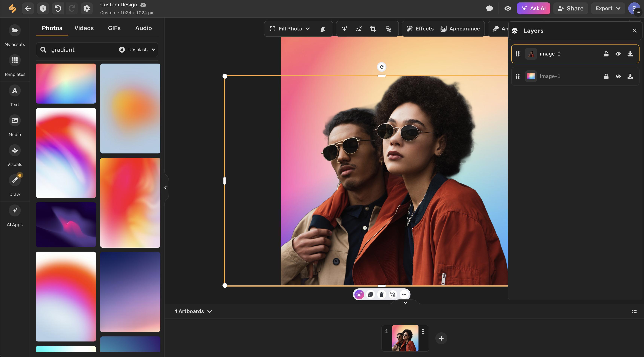Screen dimensions: 644x357
Task: Click the Ask AI button
Action: (x=533, y=8)
